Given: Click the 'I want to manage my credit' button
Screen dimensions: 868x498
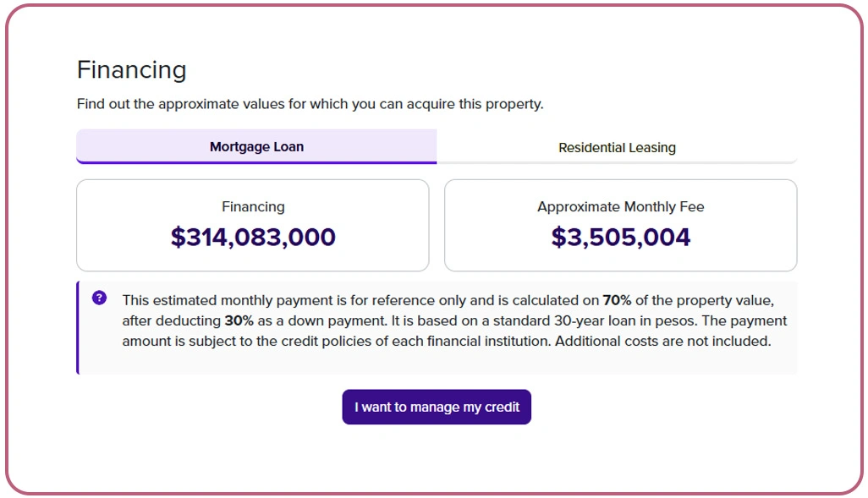Looking at the screenshot, I should [x=436, y=407].
